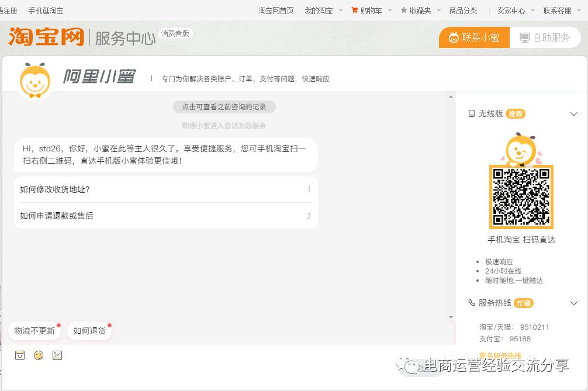Click the phone icon beside 服务热线

point(472,303)
